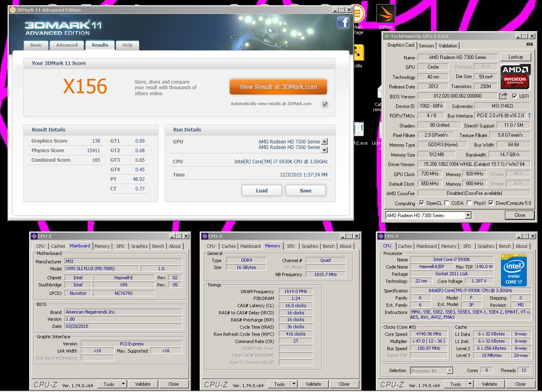
Task: Toggle the PhysX checkbox
Action: point(469,203)
